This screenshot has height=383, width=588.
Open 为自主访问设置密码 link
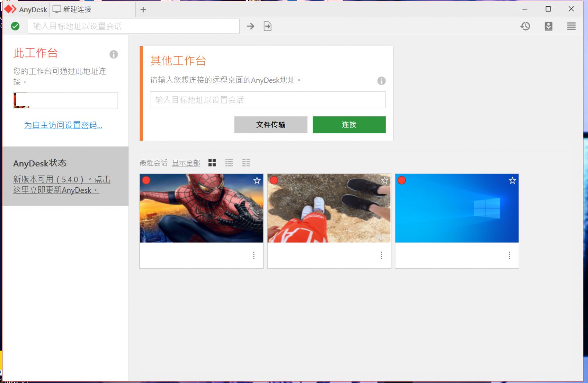pos(63,125)
